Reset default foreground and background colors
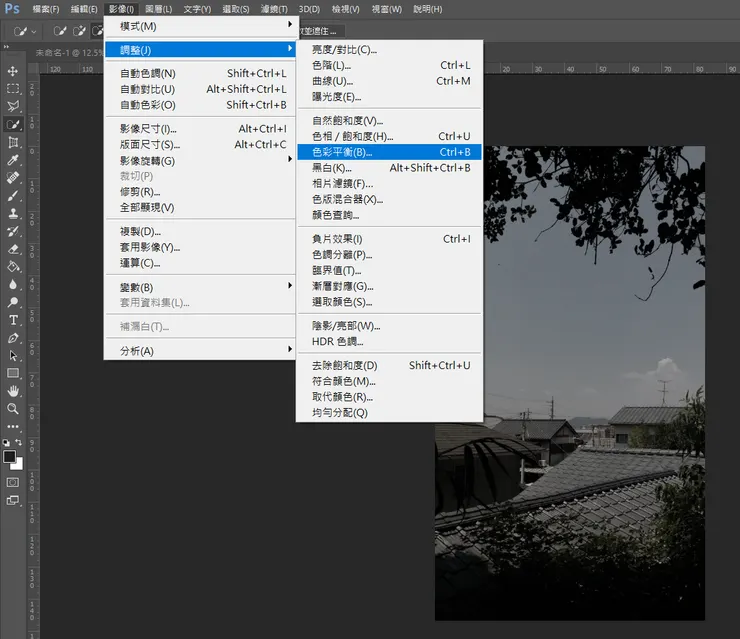 coord(6,443)
